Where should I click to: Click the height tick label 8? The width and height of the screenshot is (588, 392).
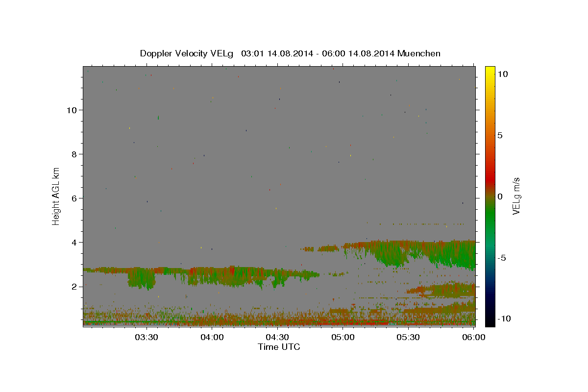click(x=74, y=154)
